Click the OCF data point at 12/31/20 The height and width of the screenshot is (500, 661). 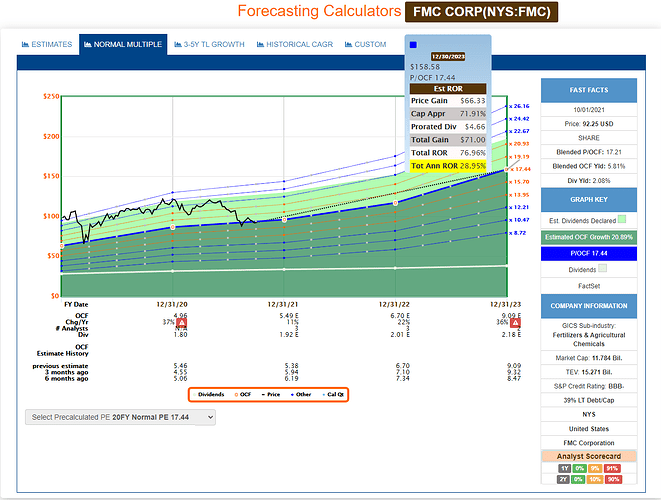pos(172,227)
